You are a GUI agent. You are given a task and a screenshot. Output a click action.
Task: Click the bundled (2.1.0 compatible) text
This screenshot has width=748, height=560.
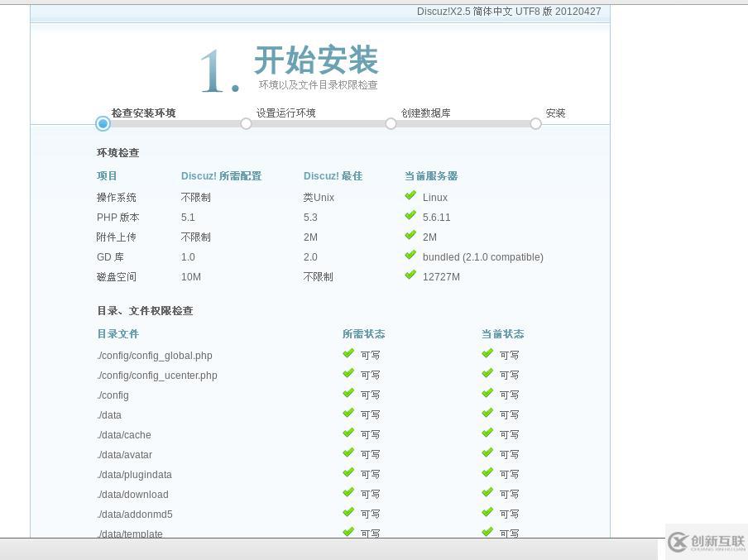(x=482, y=257)
